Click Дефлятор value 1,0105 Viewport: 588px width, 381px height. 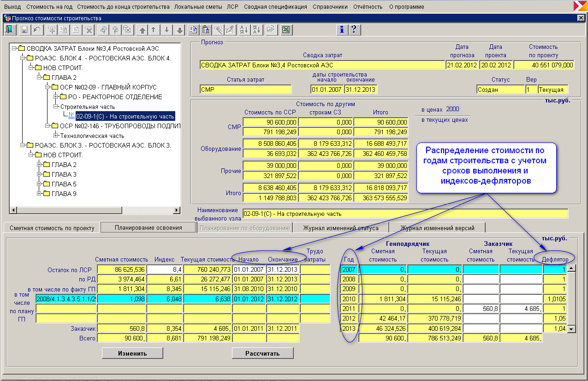point(555,299)
